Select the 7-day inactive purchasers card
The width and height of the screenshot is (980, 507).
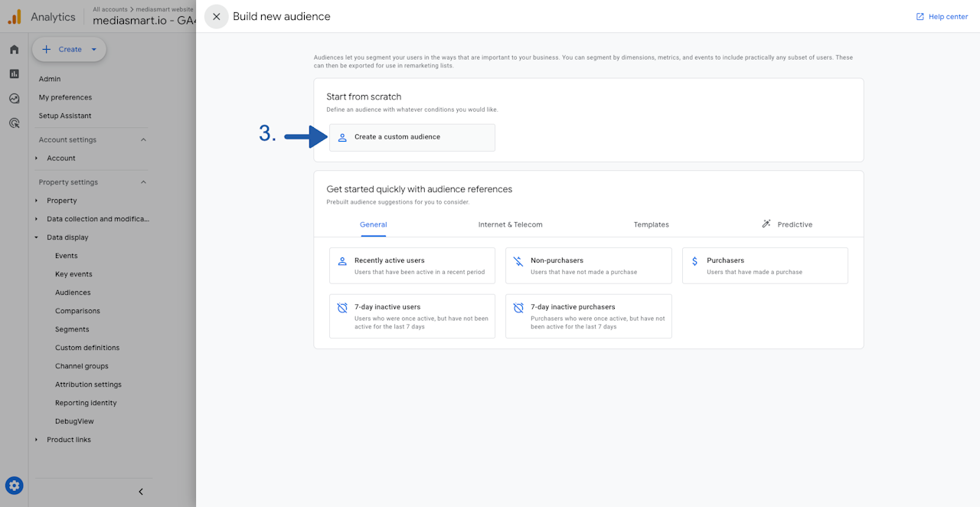(588, 316)
